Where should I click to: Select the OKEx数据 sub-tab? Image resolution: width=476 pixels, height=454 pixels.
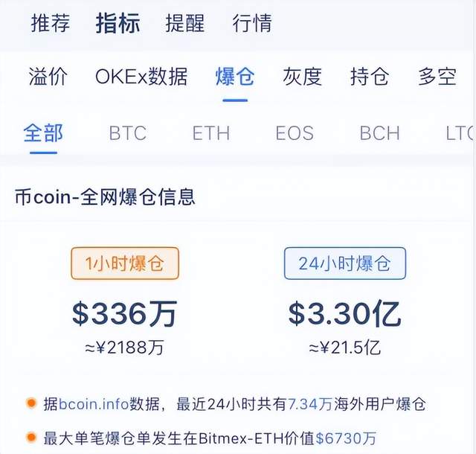pos(141,76)
